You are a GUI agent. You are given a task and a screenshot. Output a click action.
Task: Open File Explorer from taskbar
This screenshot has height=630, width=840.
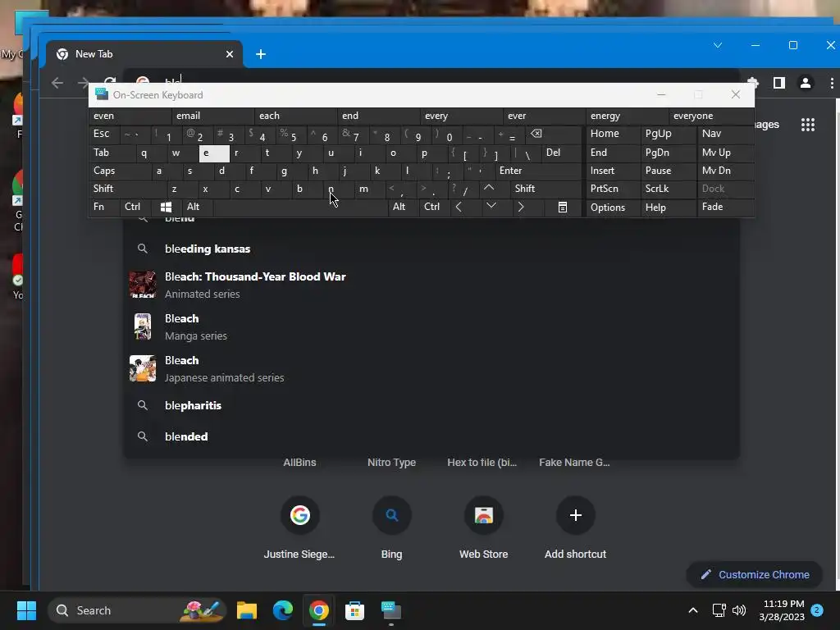point(247,610)
